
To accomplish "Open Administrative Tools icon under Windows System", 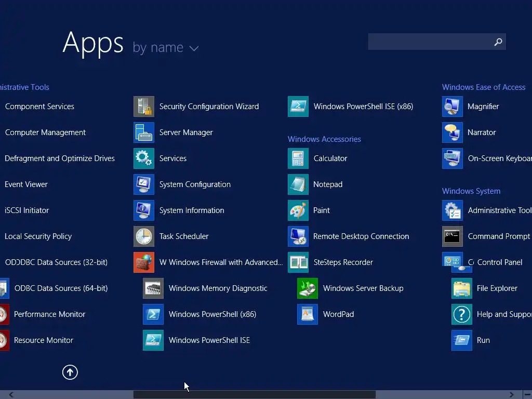I will pyautogui.click(x=453, y=210).
